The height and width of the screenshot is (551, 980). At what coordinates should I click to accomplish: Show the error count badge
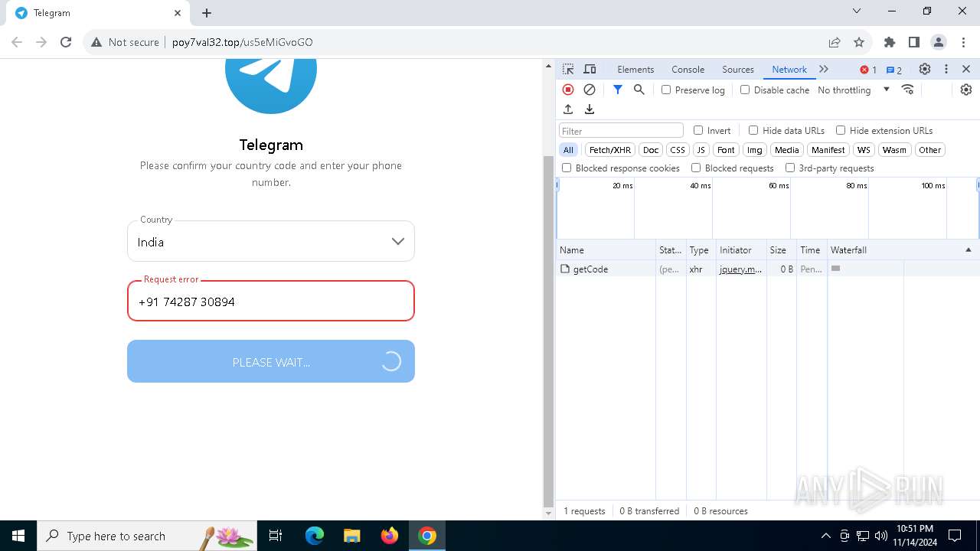pyautogui.click(x=868, y=70)
